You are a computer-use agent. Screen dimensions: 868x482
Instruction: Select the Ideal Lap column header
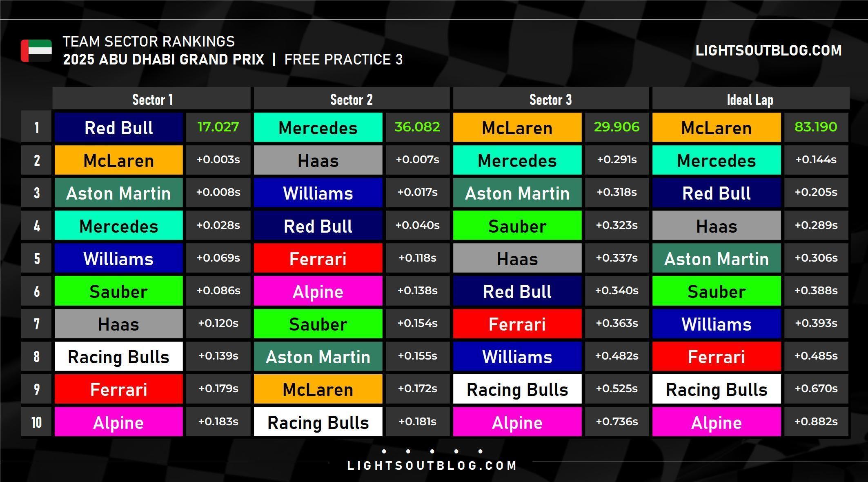pyautogui.click(x=750, y=100)
